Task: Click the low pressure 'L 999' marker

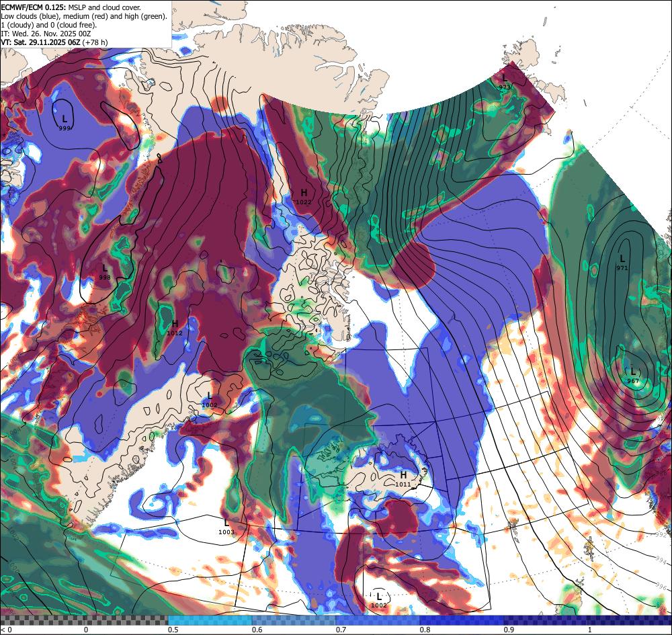Action: point(65,122)
